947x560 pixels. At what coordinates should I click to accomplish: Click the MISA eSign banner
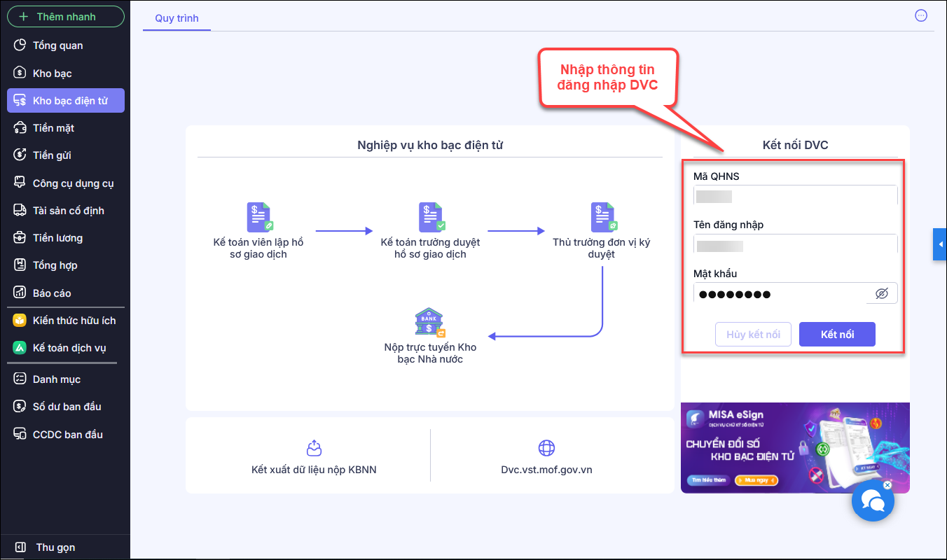pyautogui.click(x=795, y=448)
